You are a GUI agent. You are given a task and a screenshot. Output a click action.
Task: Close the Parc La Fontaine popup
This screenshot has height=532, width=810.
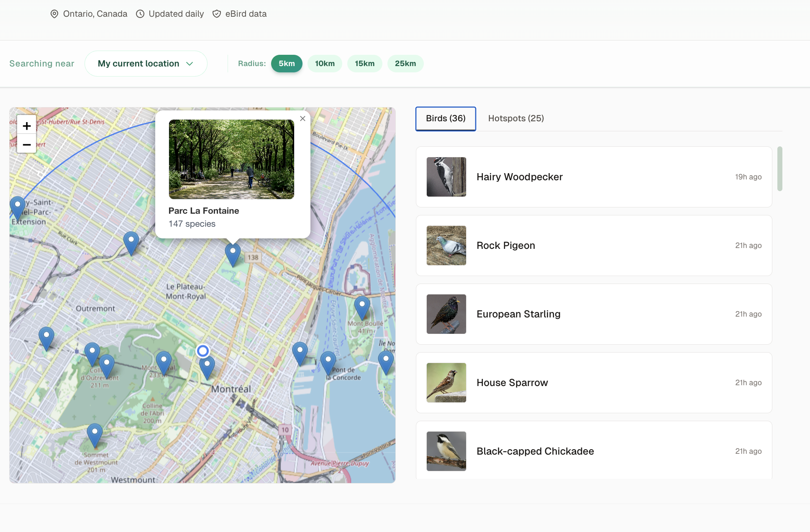coord(302,119)
